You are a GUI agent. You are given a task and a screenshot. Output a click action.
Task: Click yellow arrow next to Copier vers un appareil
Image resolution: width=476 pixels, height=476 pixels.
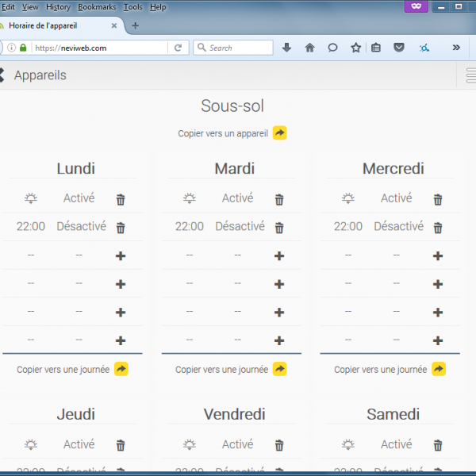pyautogui.click(x=279, y=133)
